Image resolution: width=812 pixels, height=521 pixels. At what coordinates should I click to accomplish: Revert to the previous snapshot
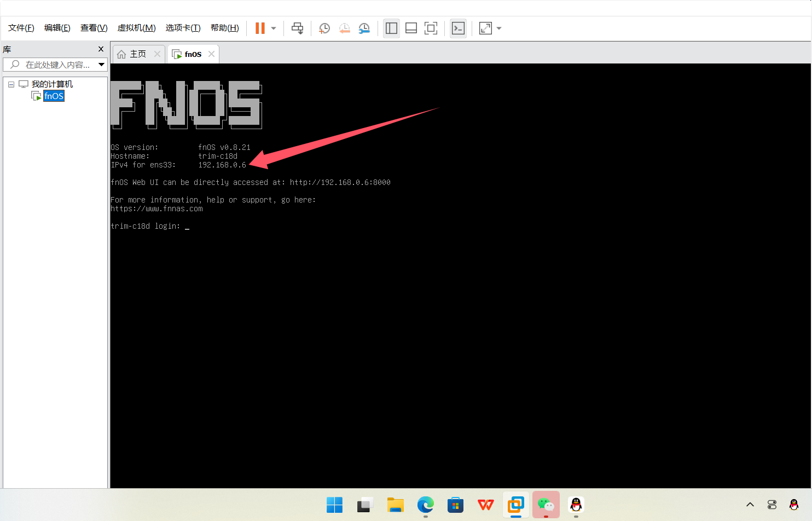coord(345,28)
